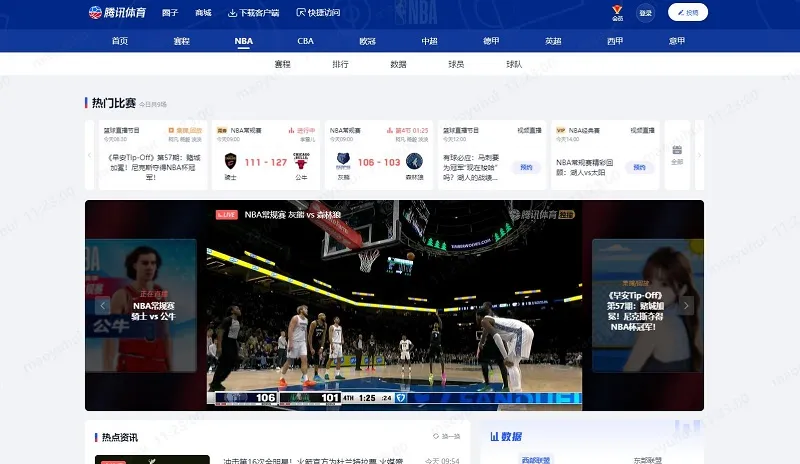Switch to the 排行 sub-tab
The width and height of the screenshot is (800, 464).
(340, 64)
